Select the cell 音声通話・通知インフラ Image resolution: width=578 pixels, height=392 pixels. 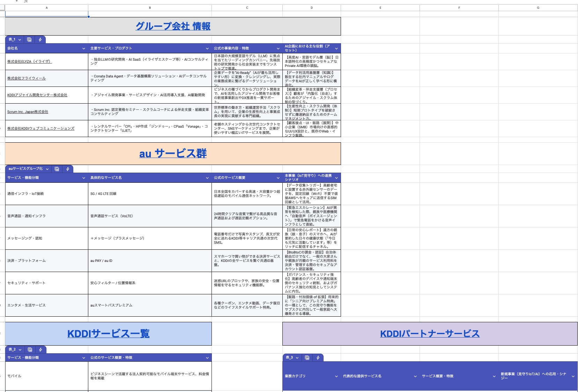coord(47,216)
